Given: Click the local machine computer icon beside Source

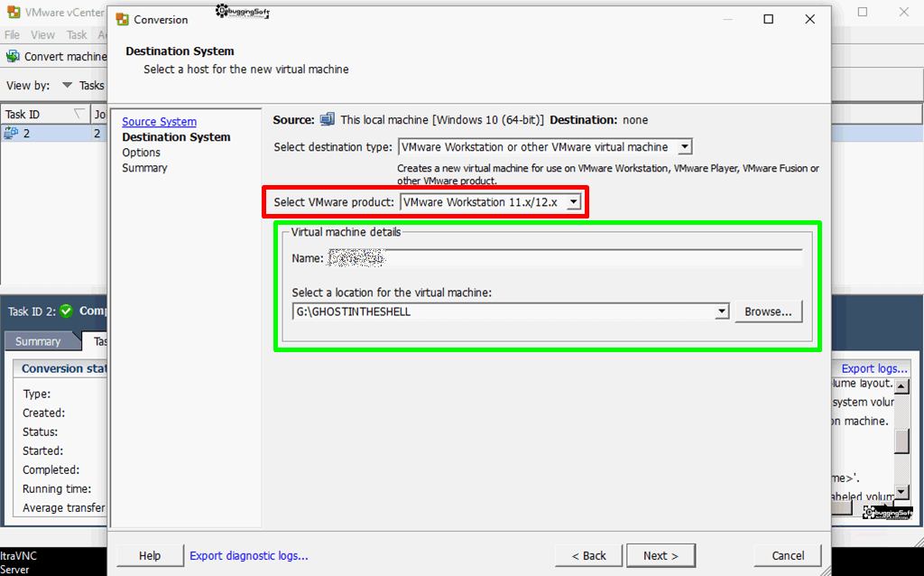Looking at the screenshot, I should click(327, 120).
